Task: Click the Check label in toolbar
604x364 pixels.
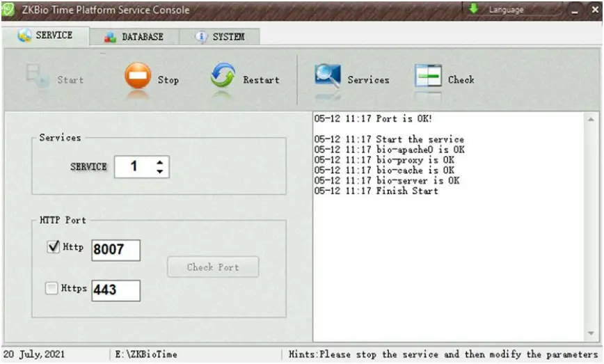Action: coord(461,80)
